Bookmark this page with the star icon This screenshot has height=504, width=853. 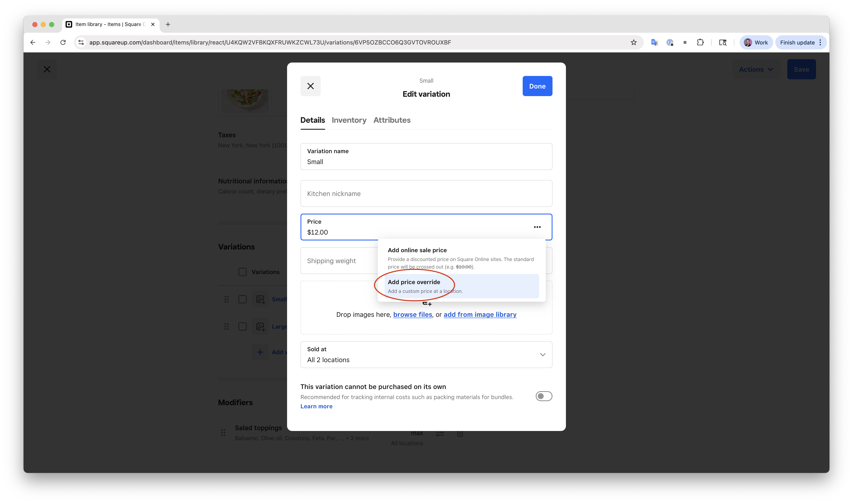click(x=634, y=42)
